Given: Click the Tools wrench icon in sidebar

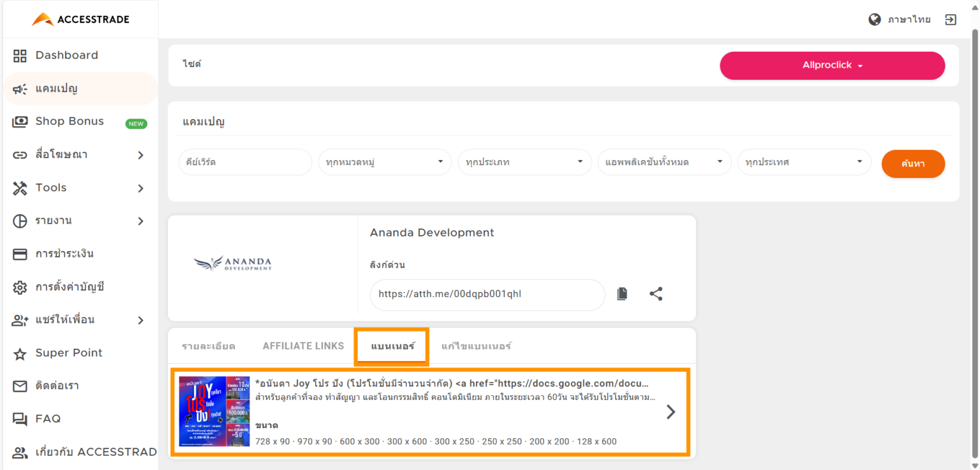Looking at the screenshot, I should coord(19,187).
